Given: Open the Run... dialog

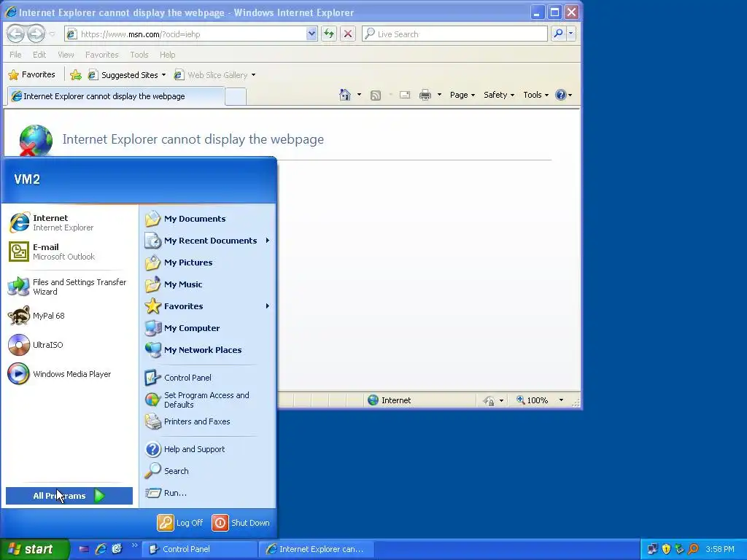Looking at the screenshot, I should coord(208,493).
